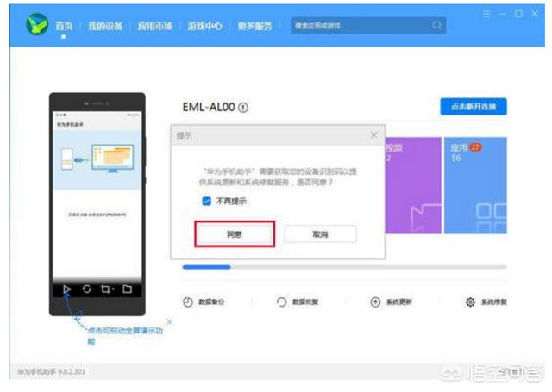Click the version text in status bar
This screenshot has width=552, height=392.
[52, 371]
